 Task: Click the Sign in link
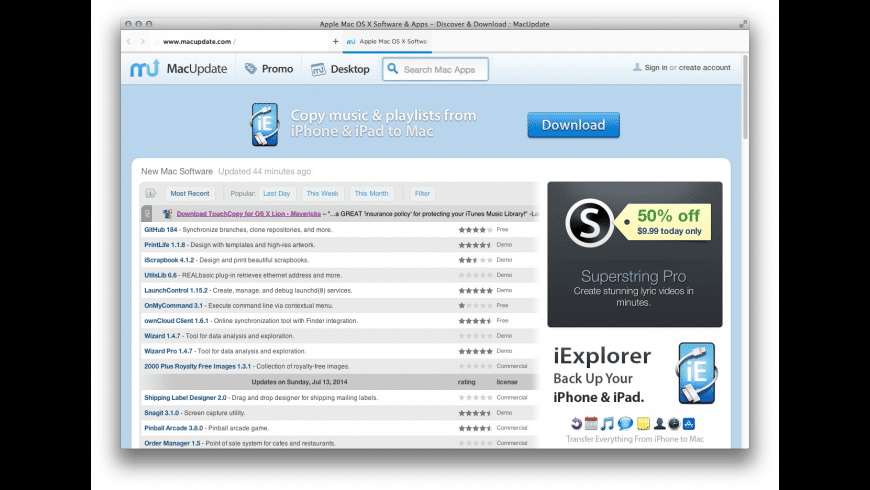[x=656, y=68]
